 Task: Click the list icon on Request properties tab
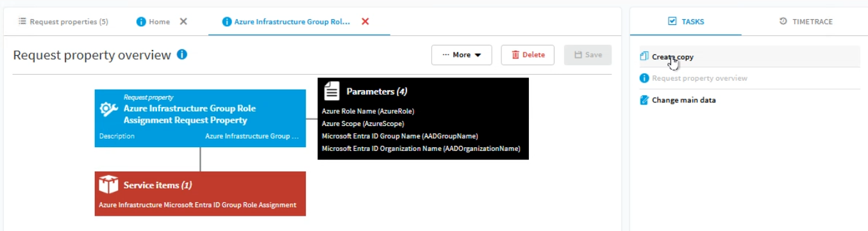click(22, 22)
